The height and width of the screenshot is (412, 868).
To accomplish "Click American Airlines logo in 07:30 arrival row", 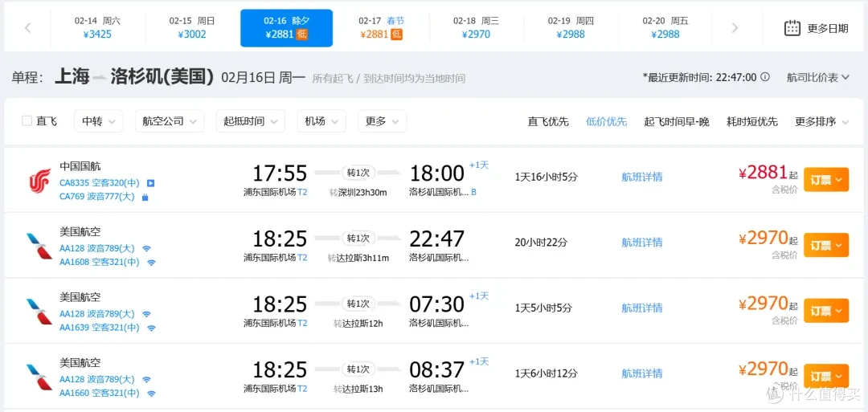I will click(39, 312).
